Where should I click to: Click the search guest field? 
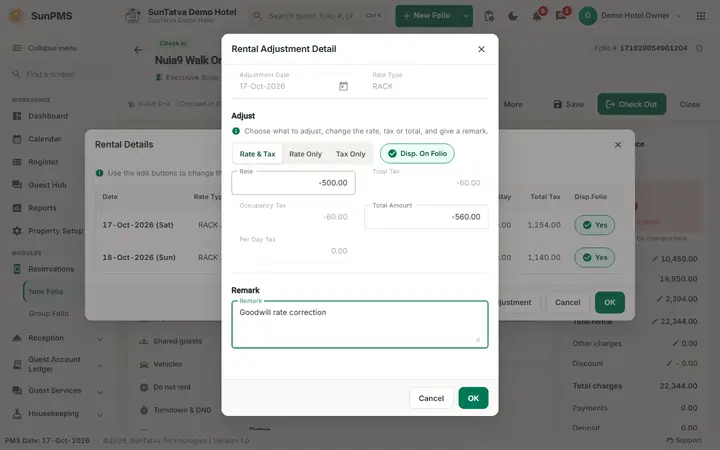click(318, 16)
